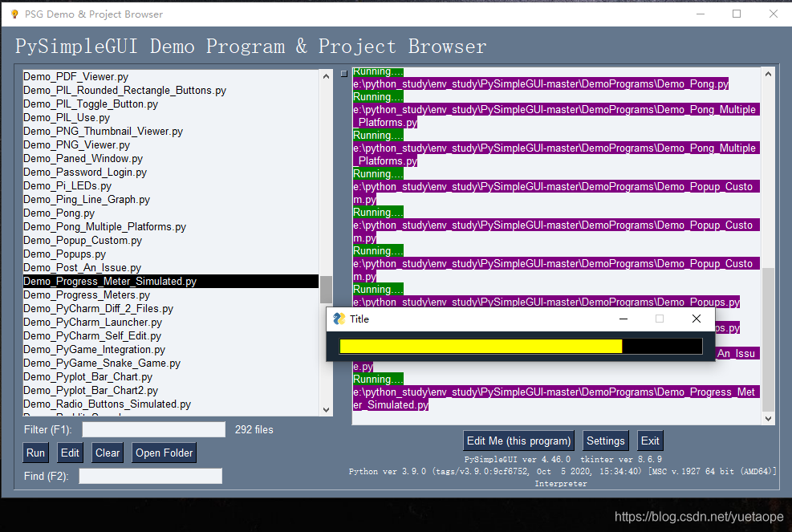792x532 pixels.
Task: Close the Title progress popup window
Action: coord(696,319)
